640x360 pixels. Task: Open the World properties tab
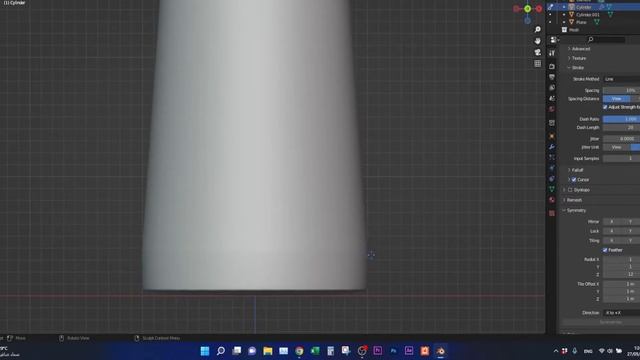click(x=552, y=109)
